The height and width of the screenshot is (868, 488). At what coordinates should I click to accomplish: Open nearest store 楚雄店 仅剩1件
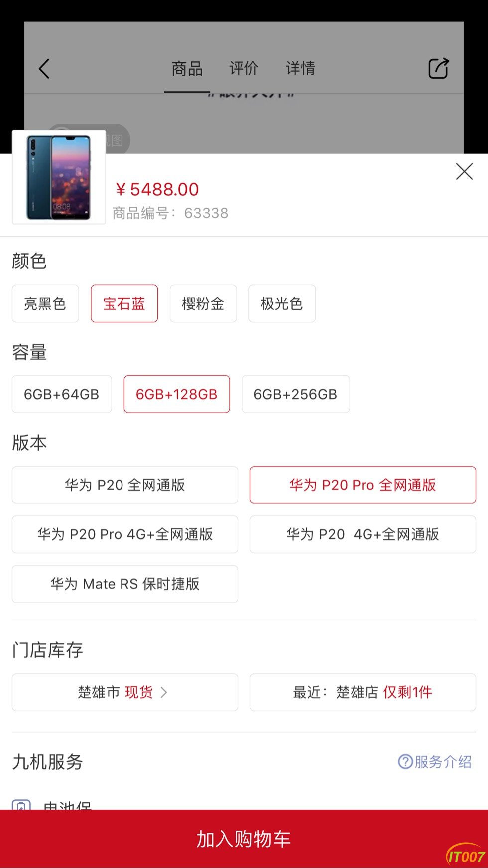(x=363, y=692)
